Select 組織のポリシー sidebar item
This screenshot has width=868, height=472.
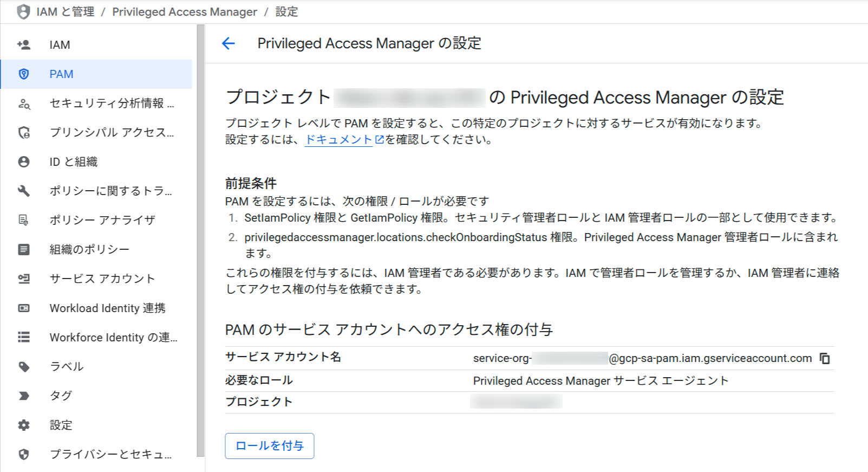[89, 249]
